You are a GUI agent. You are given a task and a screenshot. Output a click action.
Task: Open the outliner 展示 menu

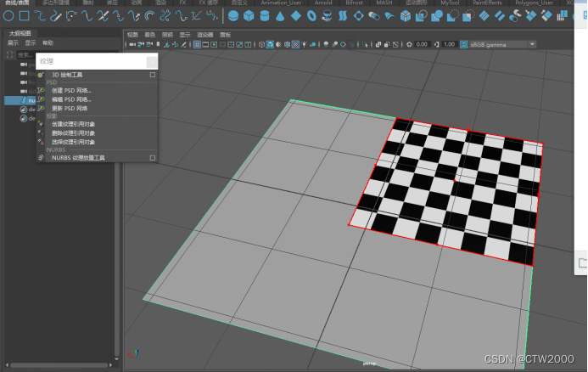pyautogui.click(x=13, y=42)
